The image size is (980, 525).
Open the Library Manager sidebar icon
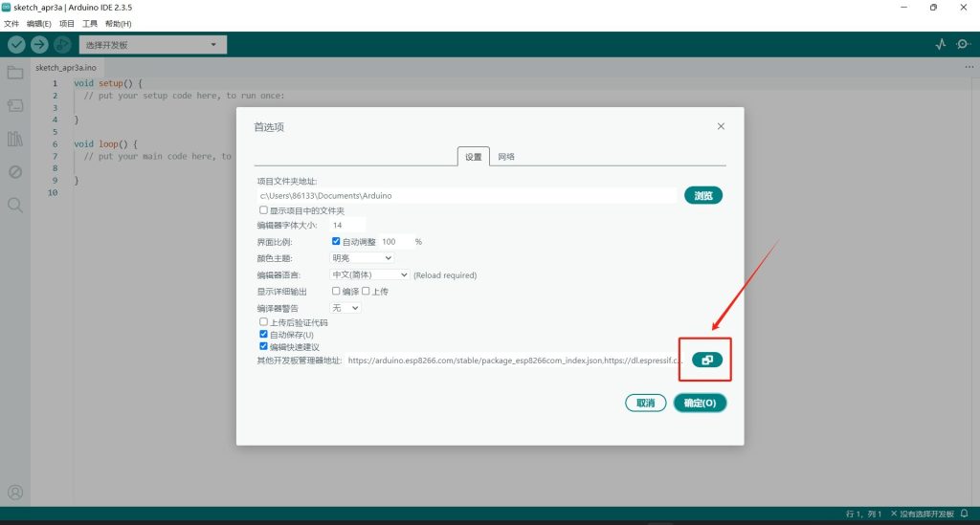pyautogui.click(x=15, y=139)
